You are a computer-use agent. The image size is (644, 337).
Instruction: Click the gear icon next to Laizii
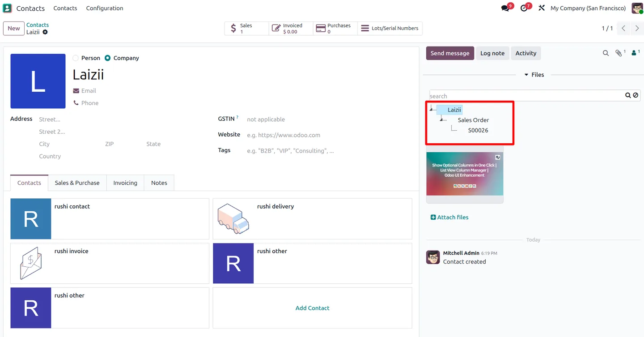(x=45, y=32)
